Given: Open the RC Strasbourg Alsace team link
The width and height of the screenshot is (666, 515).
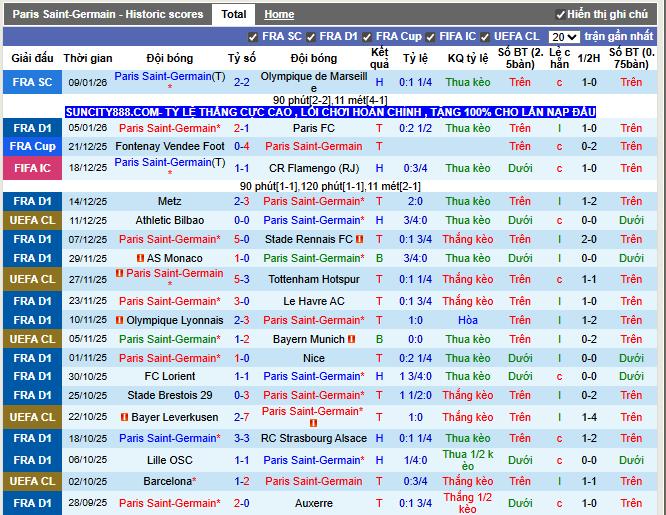Looking at the screenshot, I should 314,438.
